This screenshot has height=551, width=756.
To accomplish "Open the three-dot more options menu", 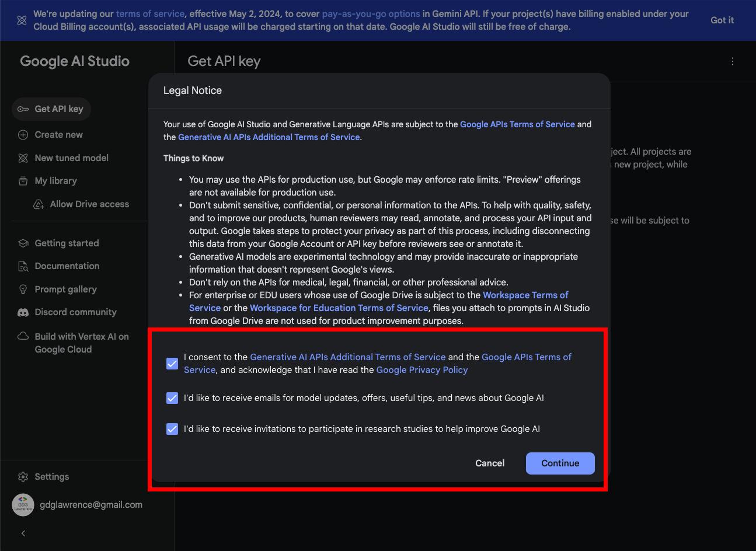I will click(732, 61).
